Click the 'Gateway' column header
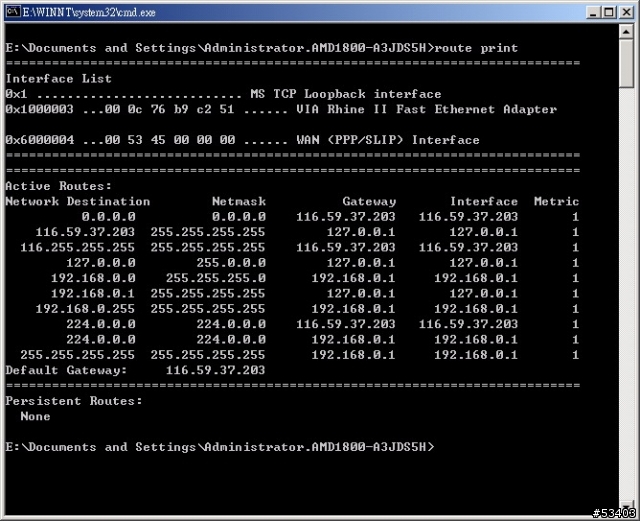This screenshot has height=521, width=640. 369,202
